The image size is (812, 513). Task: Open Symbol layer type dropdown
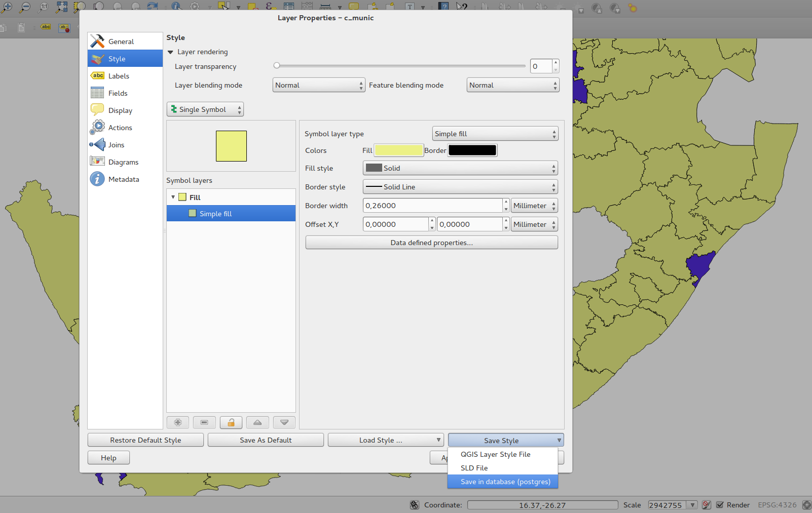(x=495, y=134)
